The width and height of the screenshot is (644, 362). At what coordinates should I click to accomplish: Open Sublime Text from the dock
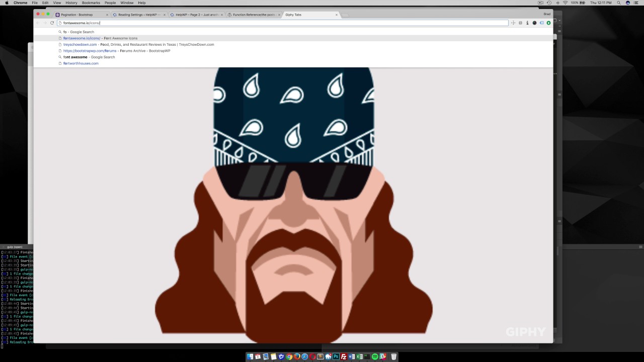click(x=320, y=356)
